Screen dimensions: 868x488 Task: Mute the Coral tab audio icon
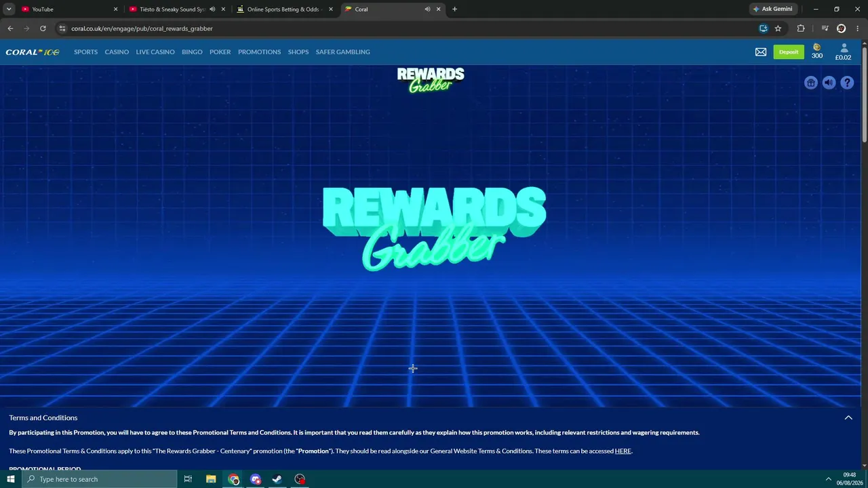(427, 9)
